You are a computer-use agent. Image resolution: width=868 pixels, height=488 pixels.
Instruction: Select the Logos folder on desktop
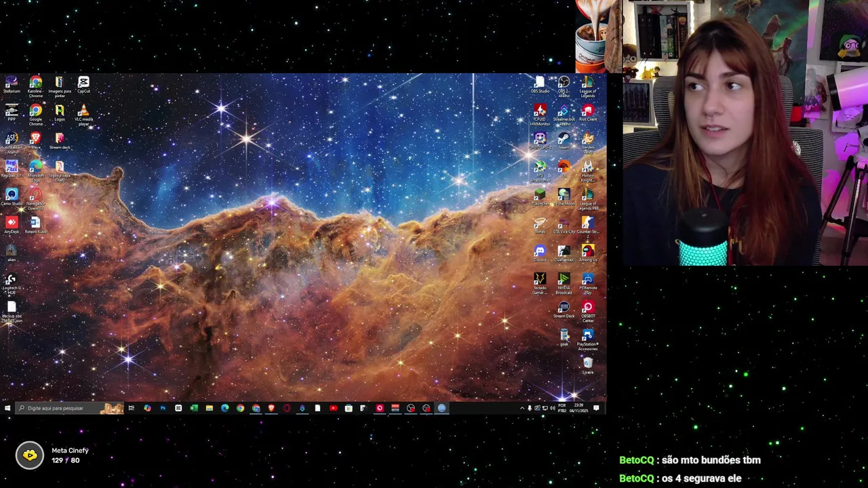60,113
